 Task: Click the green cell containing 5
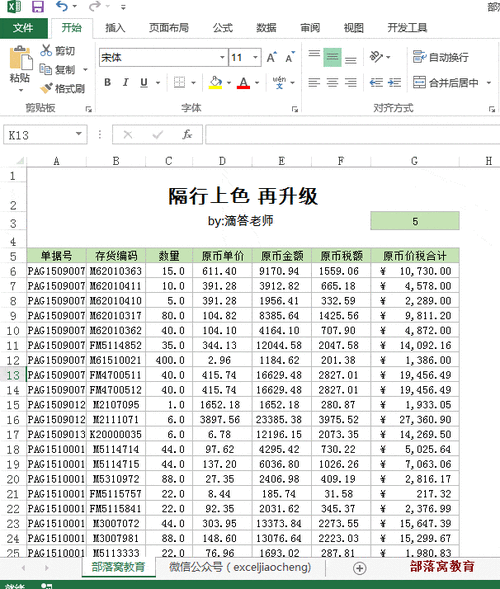click(x=415, y=221)
